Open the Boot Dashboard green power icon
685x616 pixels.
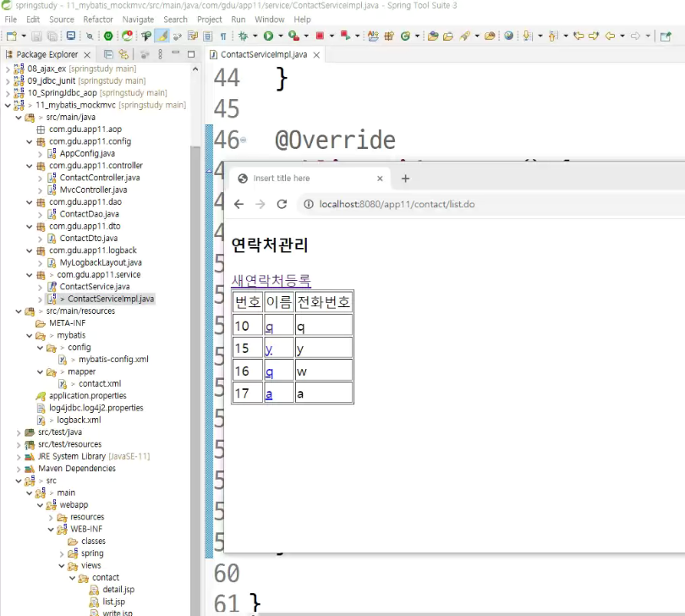tap(108, 36)
